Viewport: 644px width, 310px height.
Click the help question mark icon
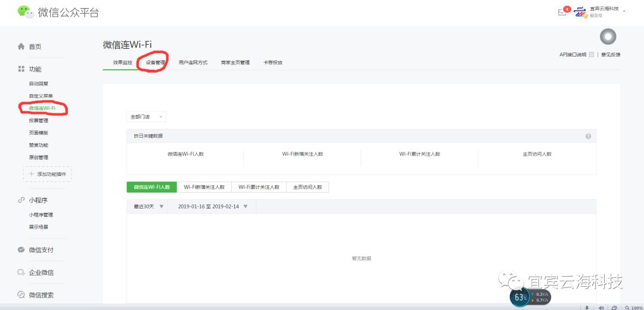[588, 136]
